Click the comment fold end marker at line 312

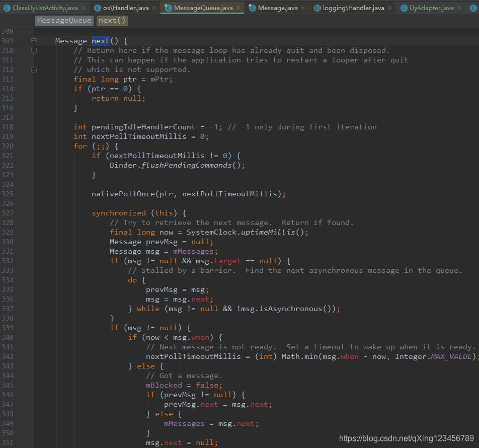click(x=34, y=69)
